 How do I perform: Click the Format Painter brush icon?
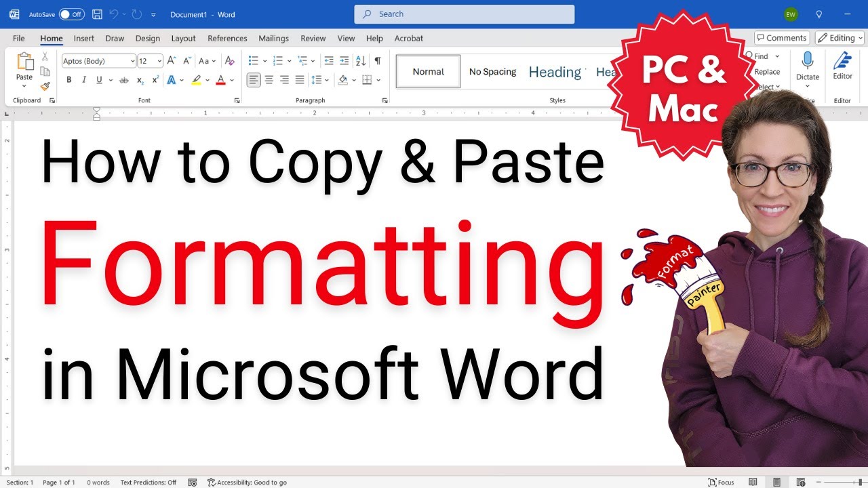coord(45,86)
